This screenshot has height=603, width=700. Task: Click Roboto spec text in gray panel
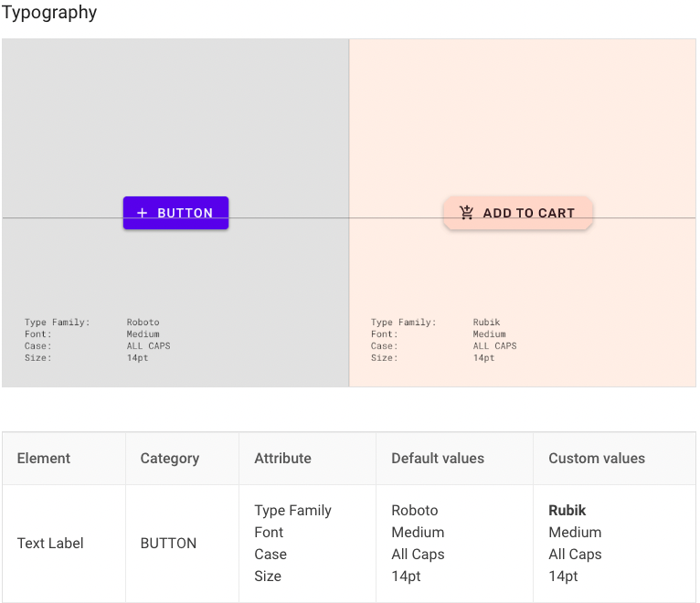pyautogui.click(x=143, y=322)
